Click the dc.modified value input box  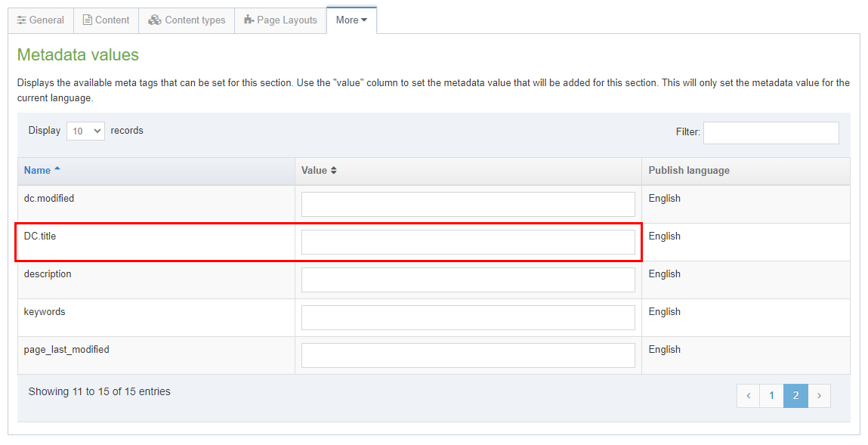(468, 204)
